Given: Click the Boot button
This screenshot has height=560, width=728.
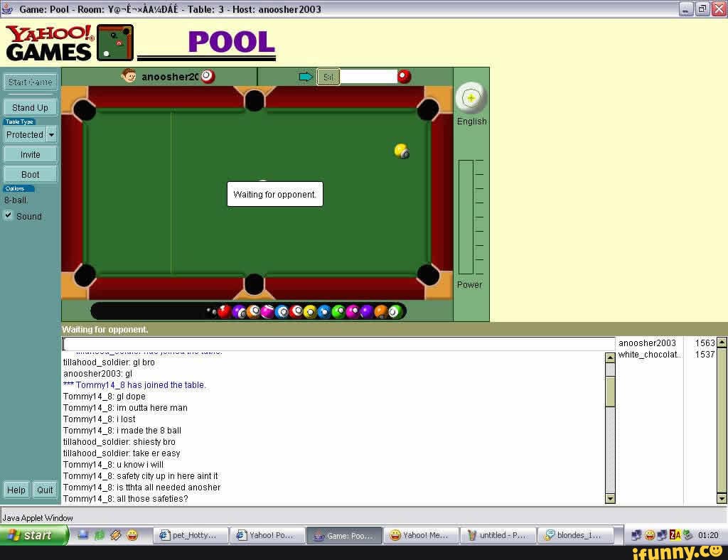Looking at the screenshot, I should click(x=30, y=174).
